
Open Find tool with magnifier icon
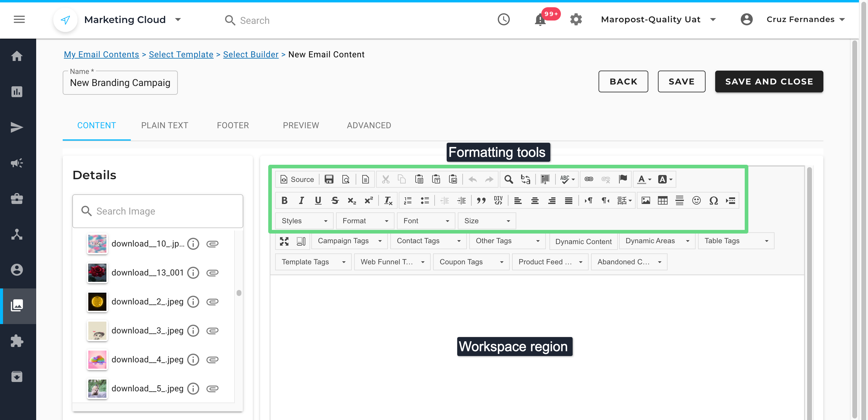click(508, 179)
